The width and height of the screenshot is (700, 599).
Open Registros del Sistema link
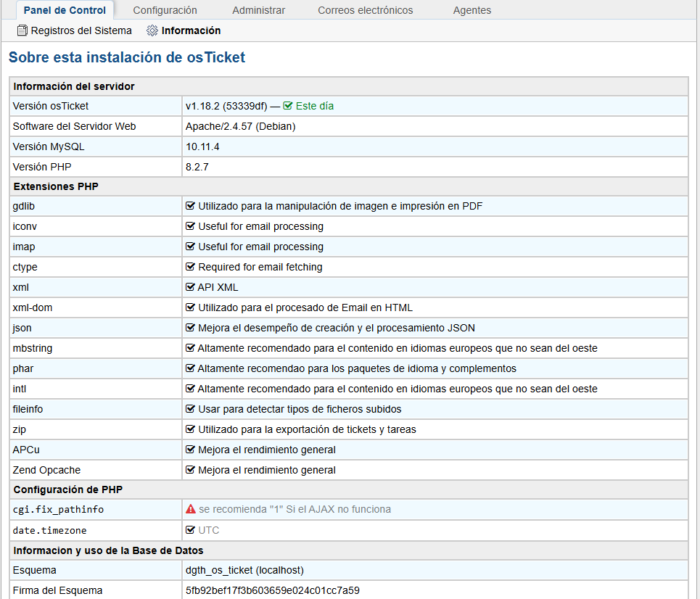pyautogui.click(x=81, y=31)
